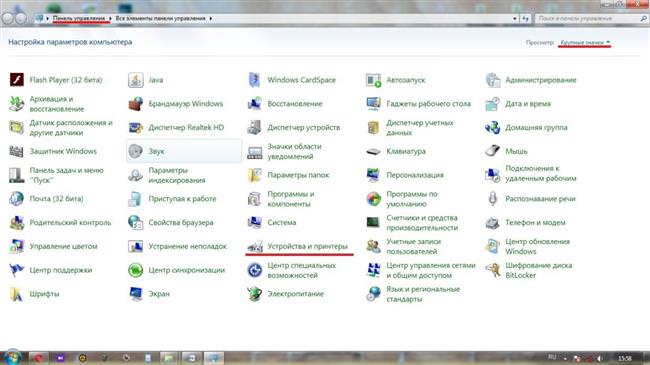Expand the arrow after Панель управления breadcrumb
Viewport: 650px width, 365px height.
(110, 19)
